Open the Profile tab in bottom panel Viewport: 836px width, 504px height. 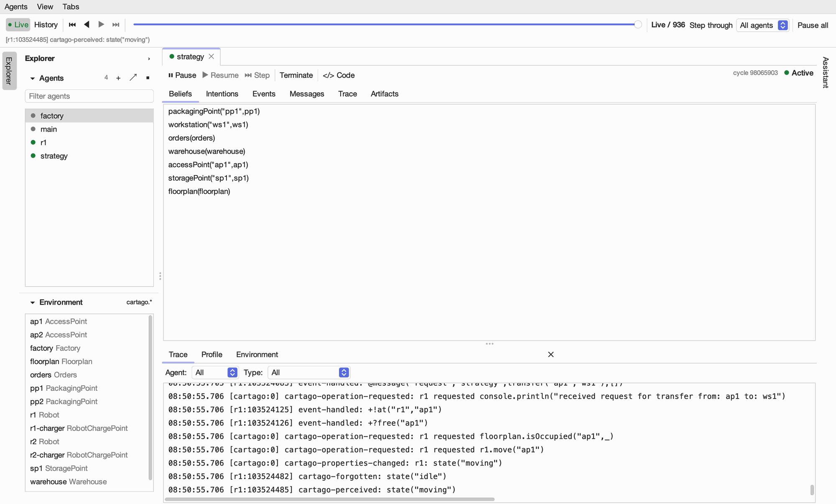tap(212, 354)
